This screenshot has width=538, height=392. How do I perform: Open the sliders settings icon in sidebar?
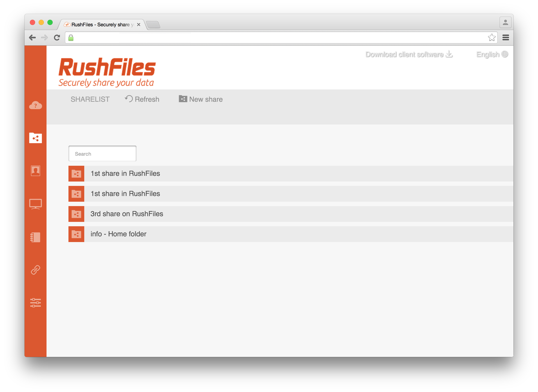pyautogui.click(x=35, y=303)
